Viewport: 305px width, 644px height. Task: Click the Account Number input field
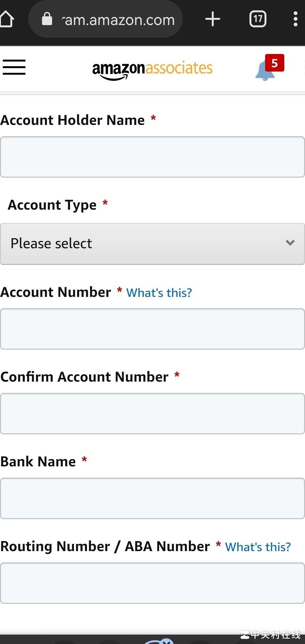152,329
